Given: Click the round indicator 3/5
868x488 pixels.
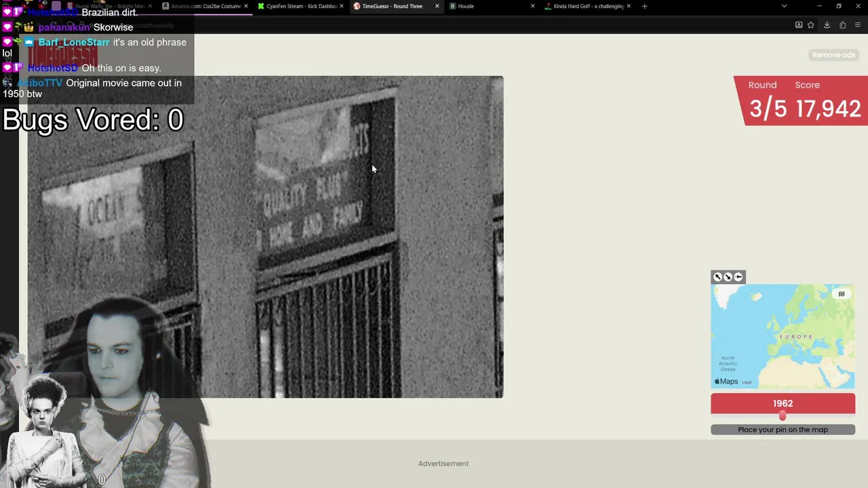Looking at the screenshot, I should pyautogui.click(x=768, y=108).
